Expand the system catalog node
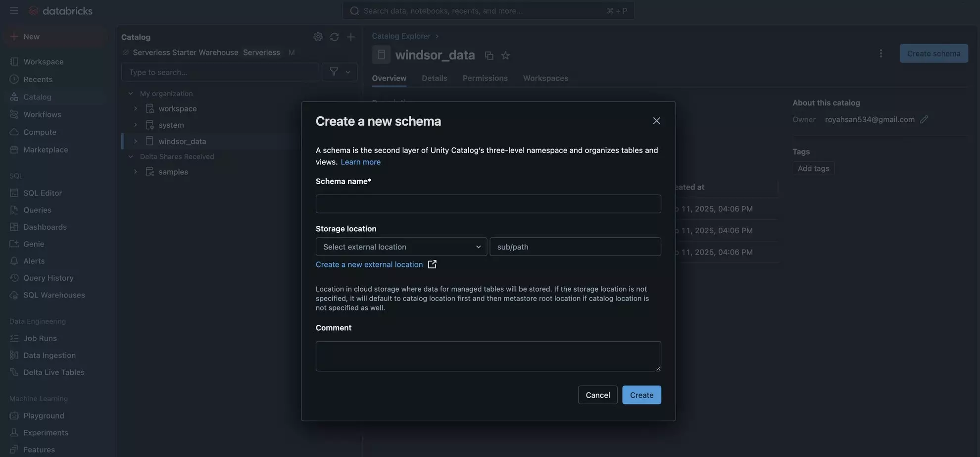 [135, 125]
